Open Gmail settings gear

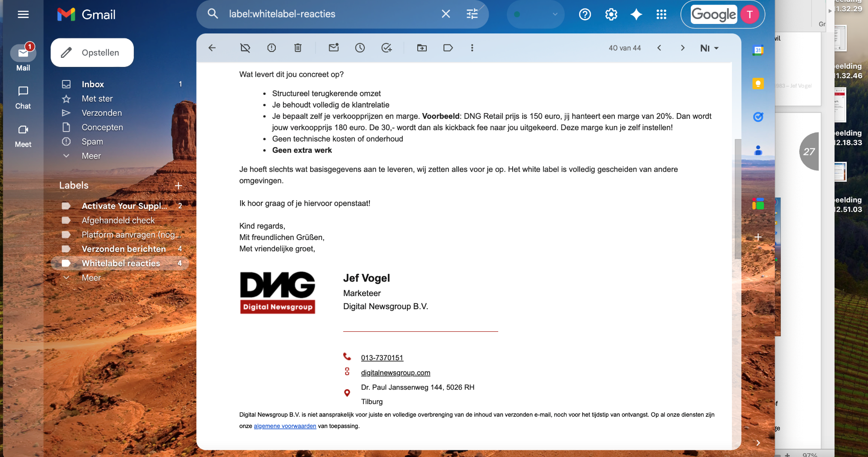tap(611, 14)
